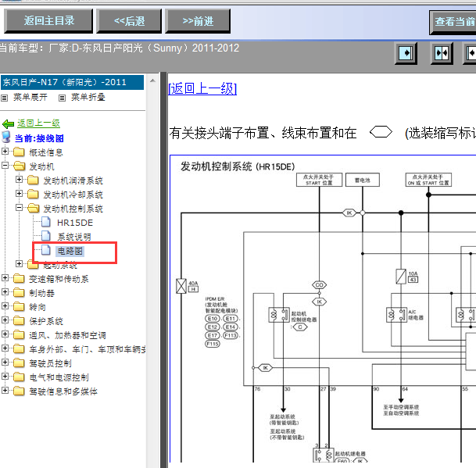
Task: Expand the 电气和电源控制 node
Action: coord(5,376)
